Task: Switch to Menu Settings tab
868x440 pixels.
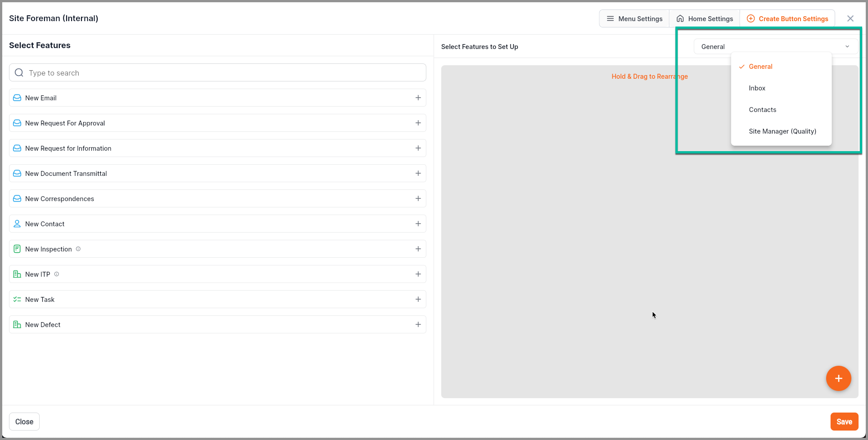Action: 634,19
